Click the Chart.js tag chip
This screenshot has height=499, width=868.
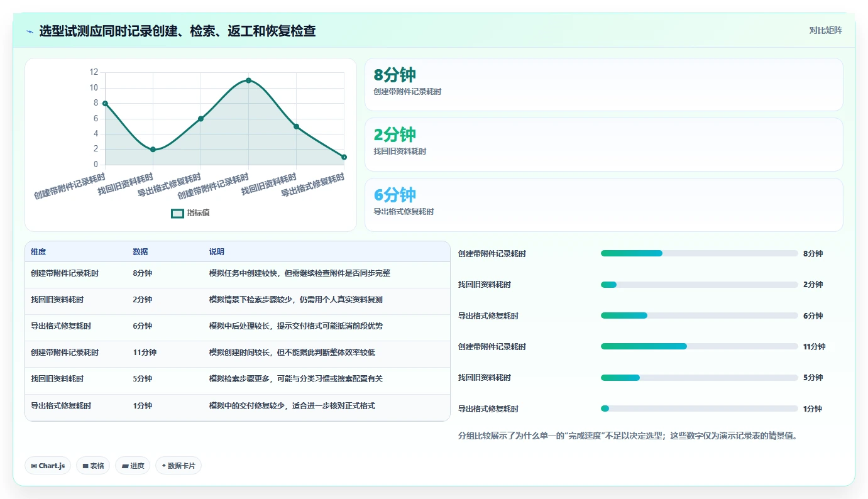pos(48,466)
